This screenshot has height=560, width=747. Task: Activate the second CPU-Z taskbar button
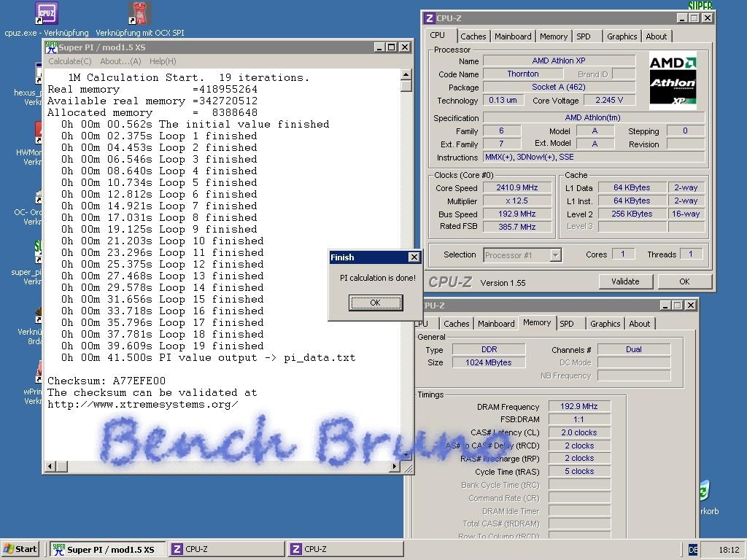coord(346,549)
